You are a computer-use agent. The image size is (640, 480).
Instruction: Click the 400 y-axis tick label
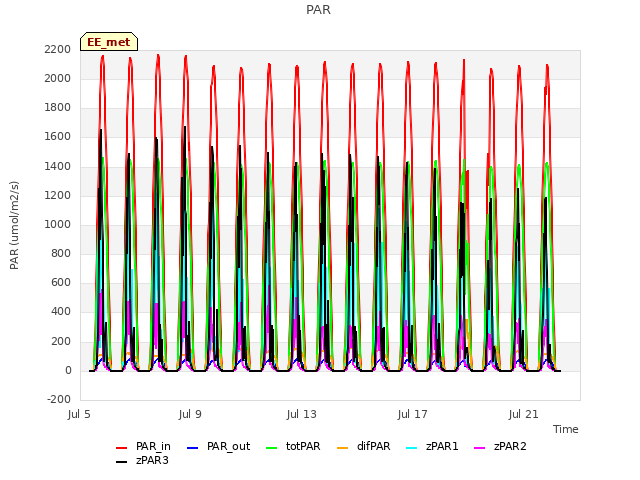tap(61, 312)
